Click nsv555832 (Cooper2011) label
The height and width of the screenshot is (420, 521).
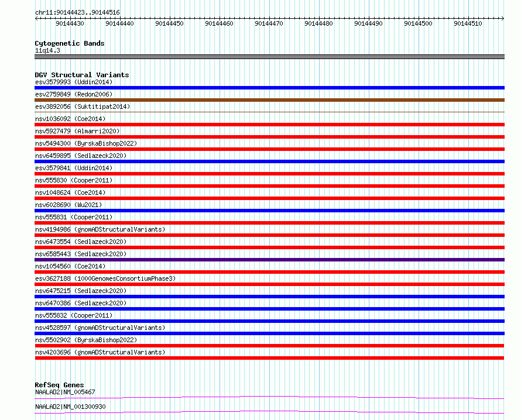click(74, 315)
